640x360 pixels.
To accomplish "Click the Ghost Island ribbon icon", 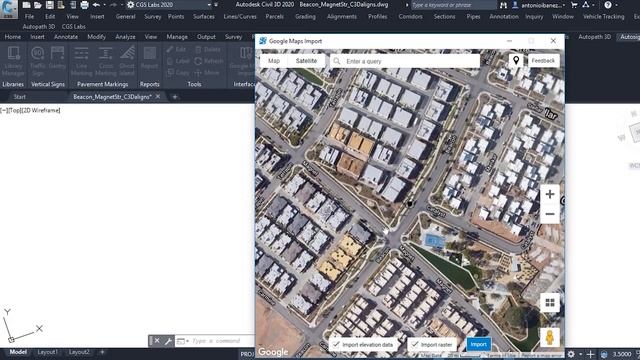I will tap(127, 61).
